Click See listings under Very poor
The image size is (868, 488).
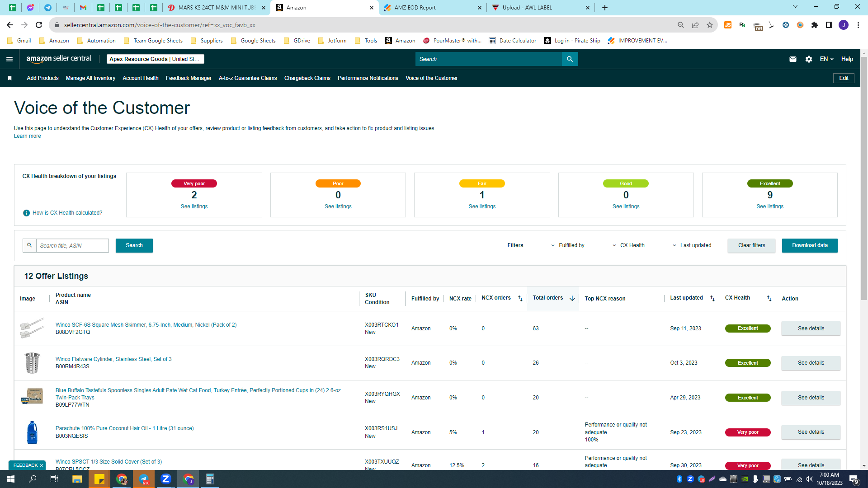pyautogui.click(x=194, y=206)
